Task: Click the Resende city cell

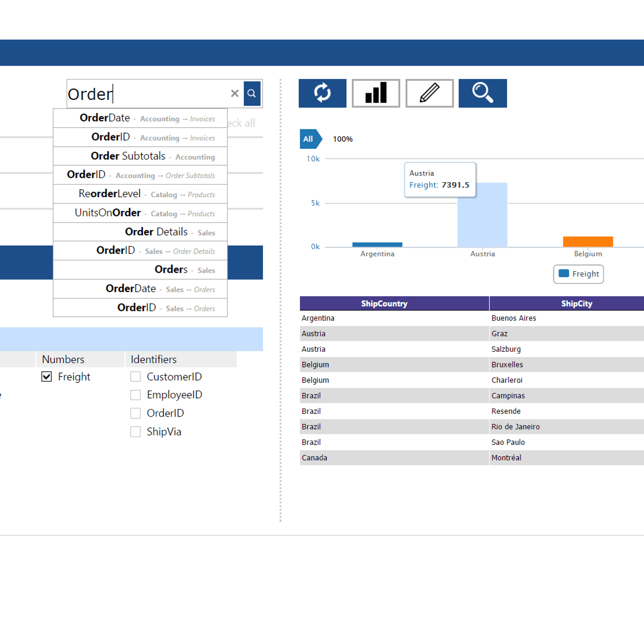Action: tap(567, 411)
